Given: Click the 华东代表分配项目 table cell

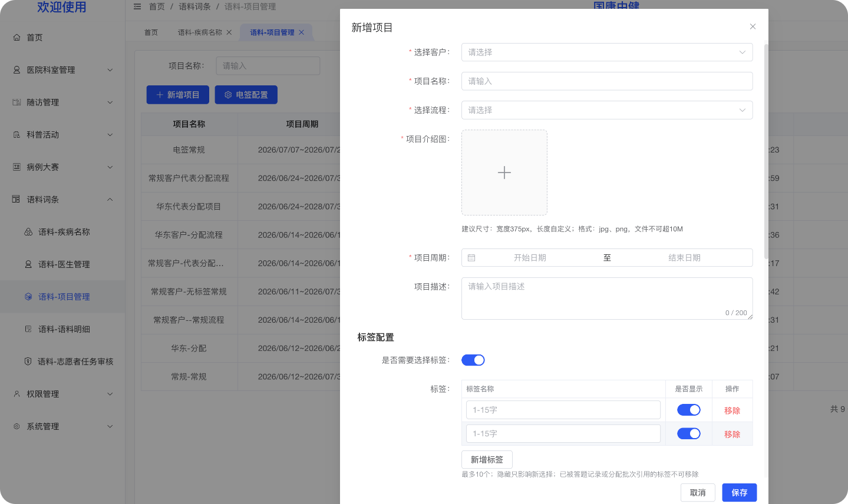Looking at the screenshot, I should coord(189,206).
